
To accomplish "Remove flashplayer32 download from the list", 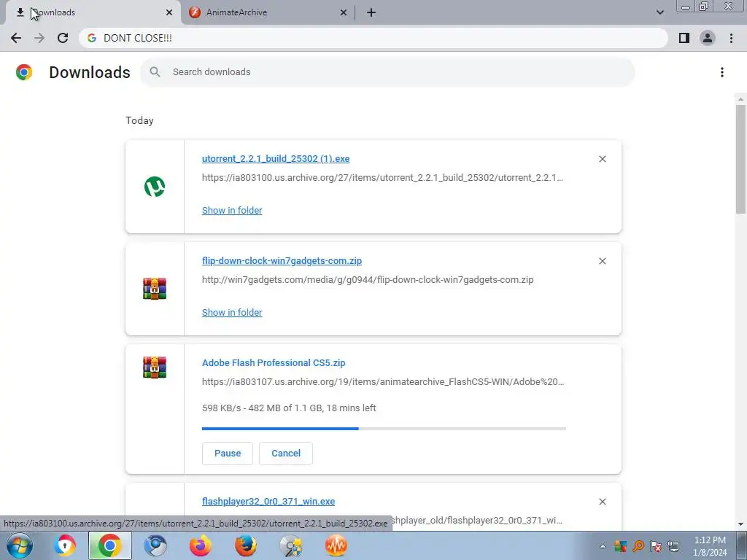I will tap(602, 502).
